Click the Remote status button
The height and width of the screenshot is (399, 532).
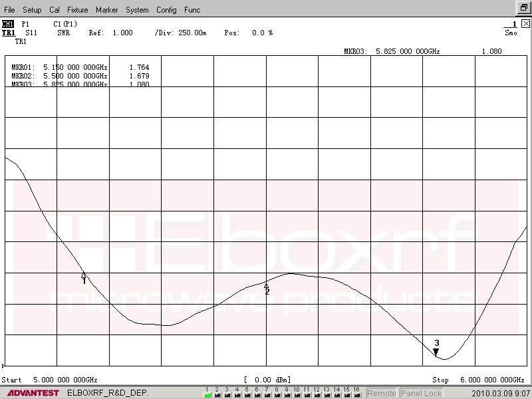[x=382, y=393]
